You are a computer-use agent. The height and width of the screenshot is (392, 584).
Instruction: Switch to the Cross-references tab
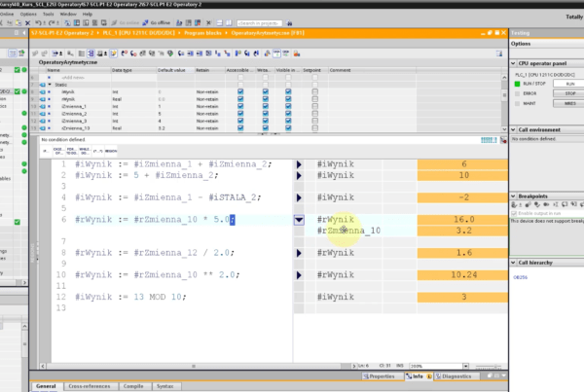tap(88, 386)
